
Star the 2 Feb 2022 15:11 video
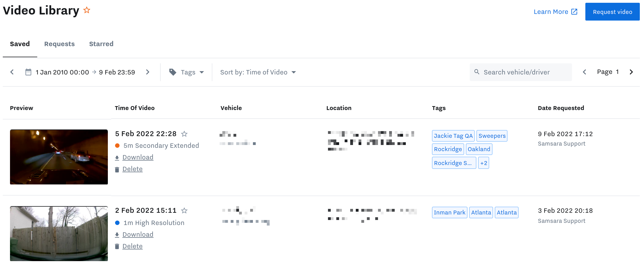[x=184, y=211]
